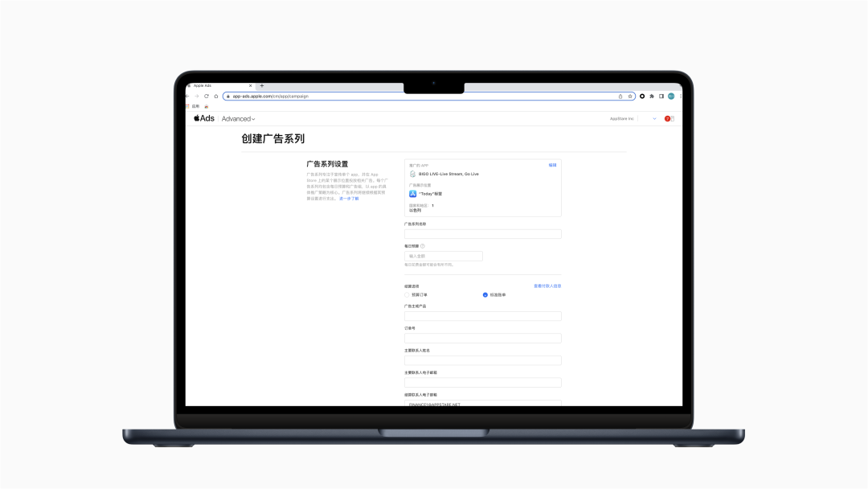This screenshot has height=489, width=868.
Task: Click the BIGO LIVE app icon
Action: [412, 174]
